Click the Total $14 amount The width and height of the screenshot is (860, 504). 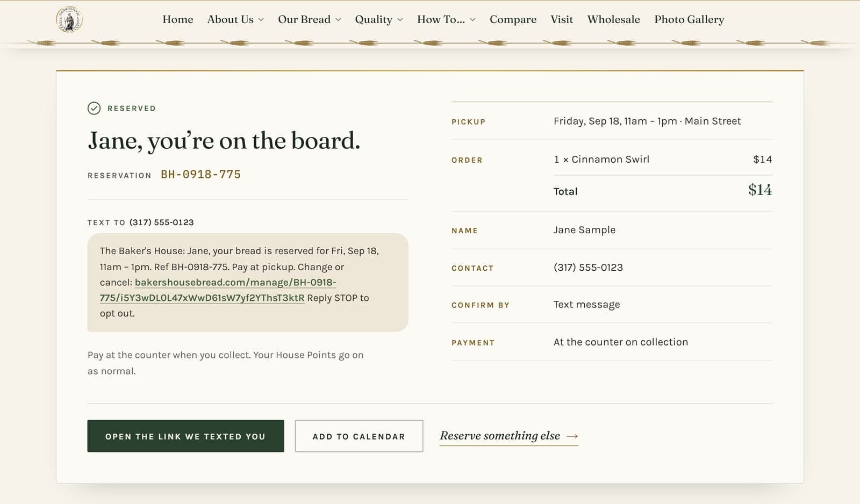[760, 190]
